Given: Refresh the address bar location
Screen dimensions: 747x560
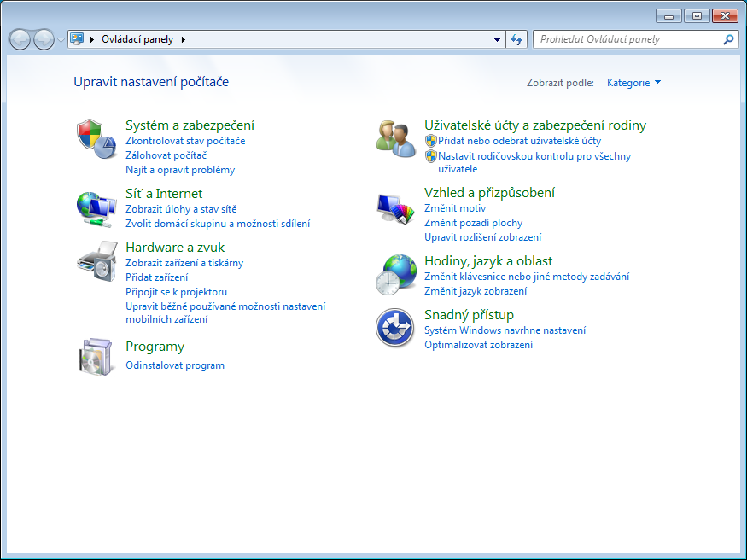Looking at the screenshot, I should pos(516,39).
